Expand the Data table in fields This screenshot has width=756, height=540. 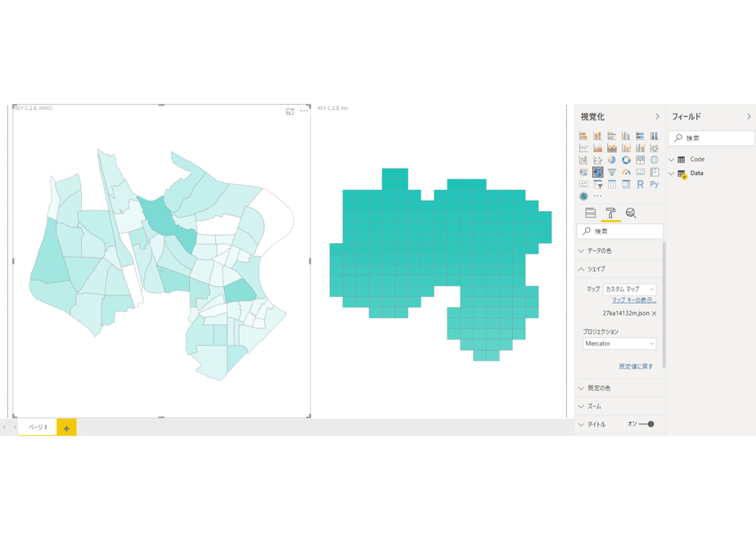pos(671,173)
